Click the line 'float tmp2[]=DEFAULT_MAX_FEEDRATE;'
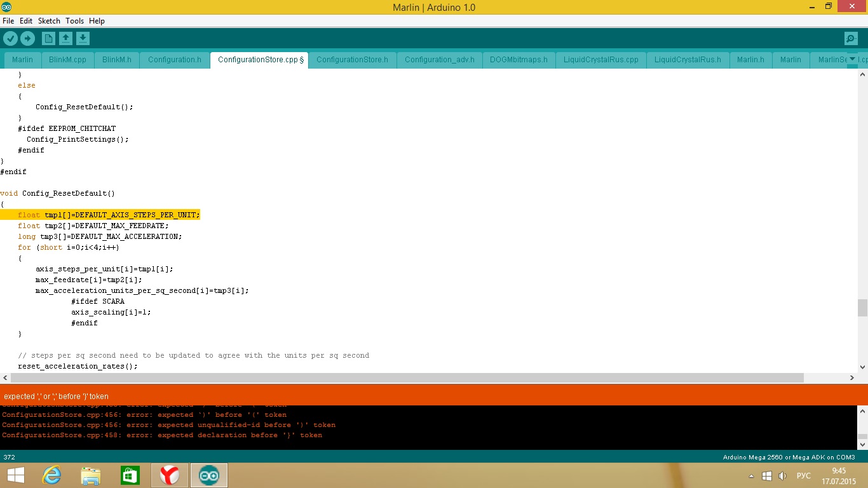868x488 pixels. (93, 226)
